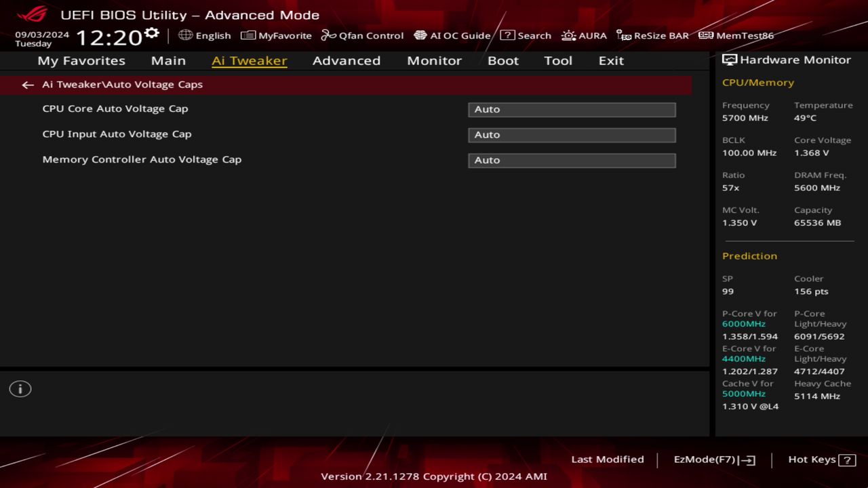
Task: Open clock settings gear icon
Action: 152,33
